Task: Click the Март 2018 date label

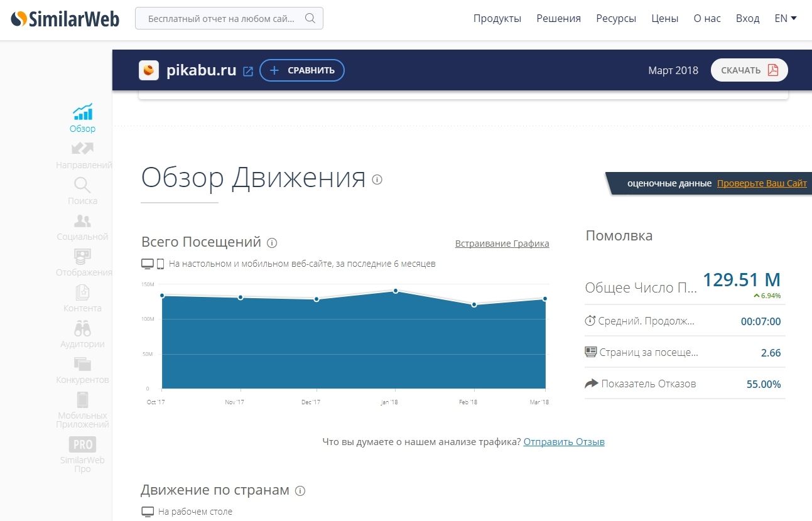Action: pyautogui.click(x=673, y=70)
